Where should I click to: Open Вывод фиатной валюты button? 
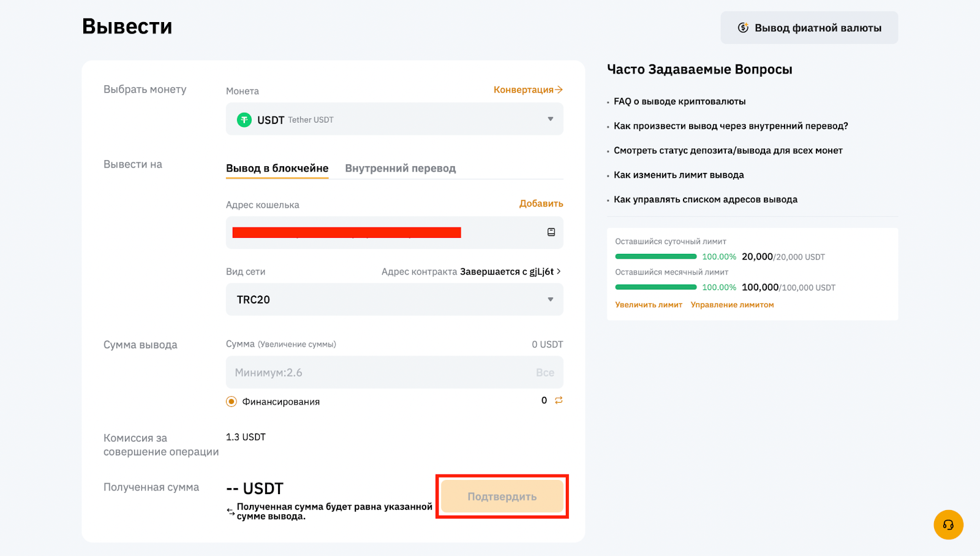[x=809, y=28]
